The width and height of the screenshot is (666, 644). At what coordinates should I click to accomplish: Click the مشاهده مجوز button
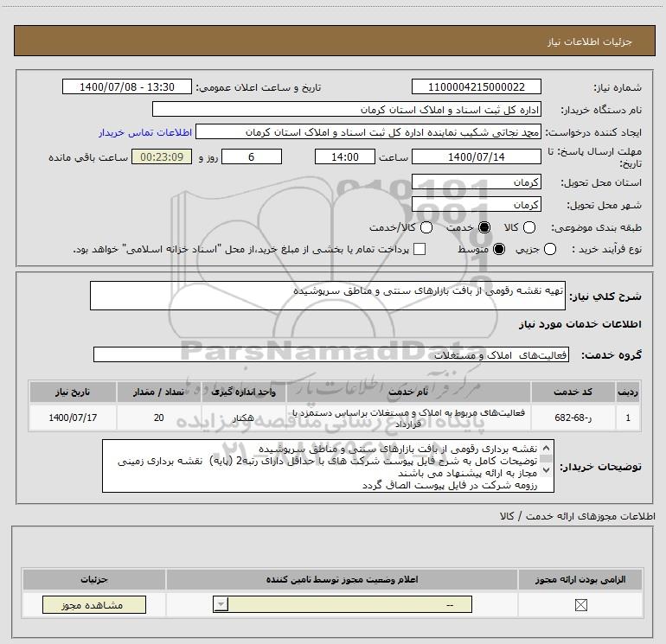tap(94, 605)
